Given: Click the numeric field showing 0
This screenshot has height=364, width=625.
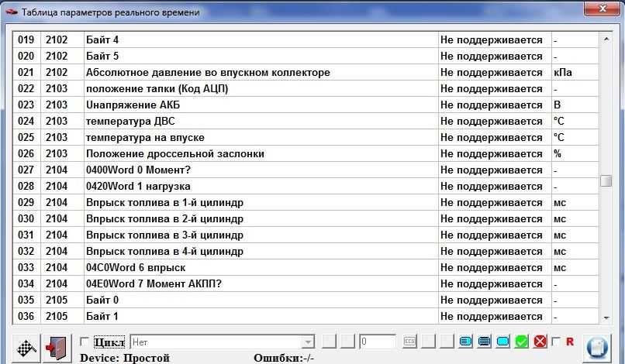Looking at the screenshot, I should [378, 342].
